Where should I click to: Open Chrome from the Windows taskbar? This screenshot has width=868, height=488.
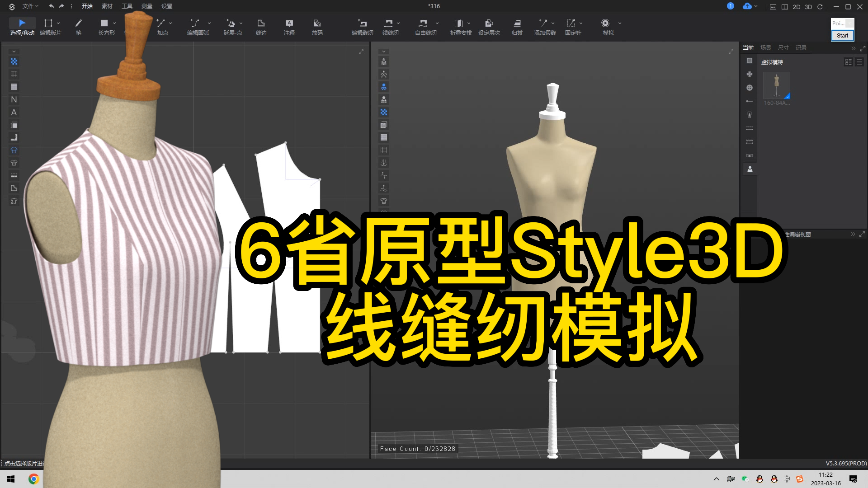point(33,479)
